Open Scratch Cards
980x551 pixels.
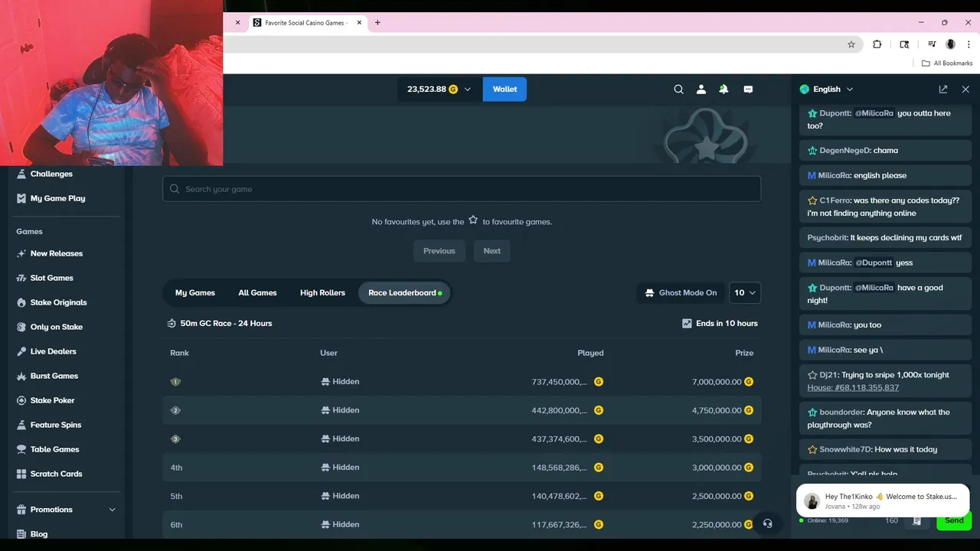(x=56, y=474)
